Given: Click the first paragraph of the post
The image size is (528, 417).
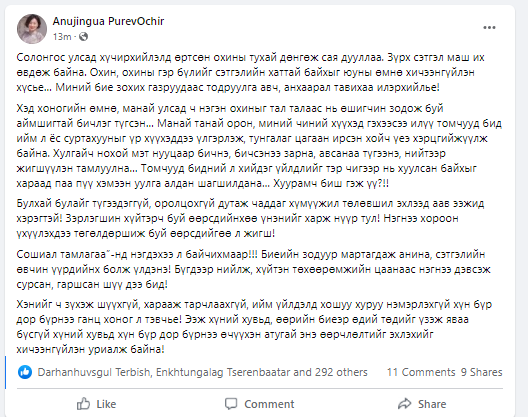Looking at the screenshot, I should [x=251, y=72].
